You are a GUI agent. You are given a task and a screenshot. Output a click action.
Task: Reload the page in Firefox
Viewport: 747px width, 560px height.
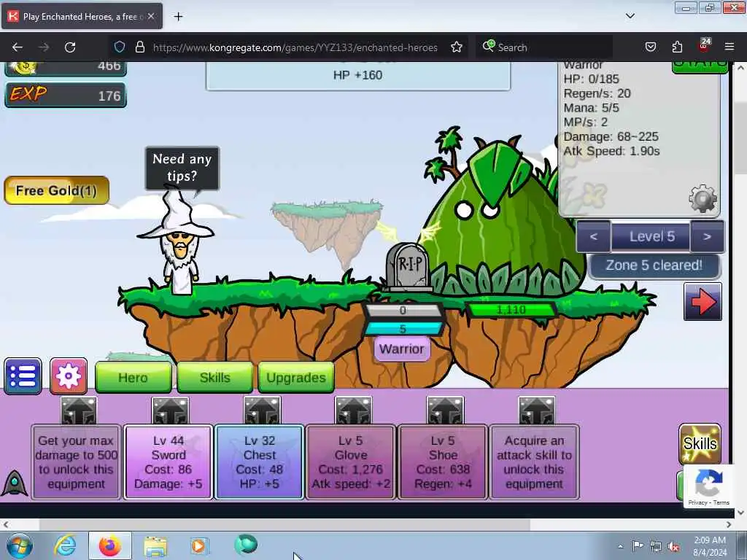coord(70,47)
